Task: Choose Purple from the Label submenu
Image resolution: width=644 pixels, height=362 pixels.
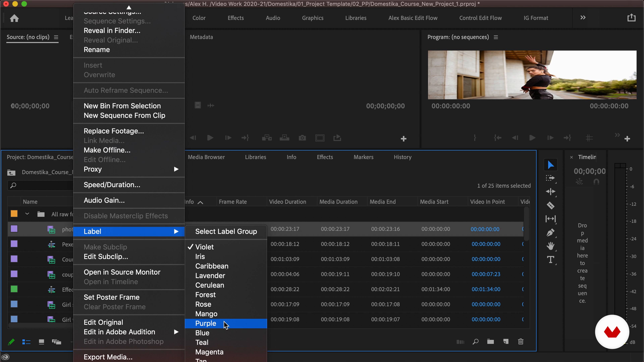Action: pos(205,323)
